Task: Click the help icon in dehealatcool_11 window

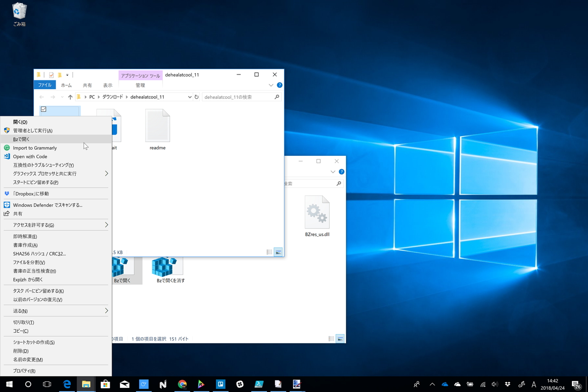Action: [279, 85]
